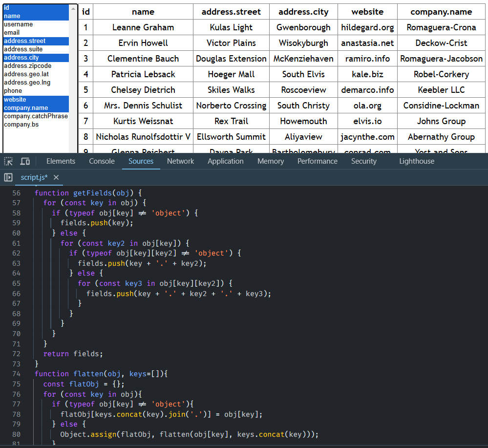Open the Security tab

(364, 161)
